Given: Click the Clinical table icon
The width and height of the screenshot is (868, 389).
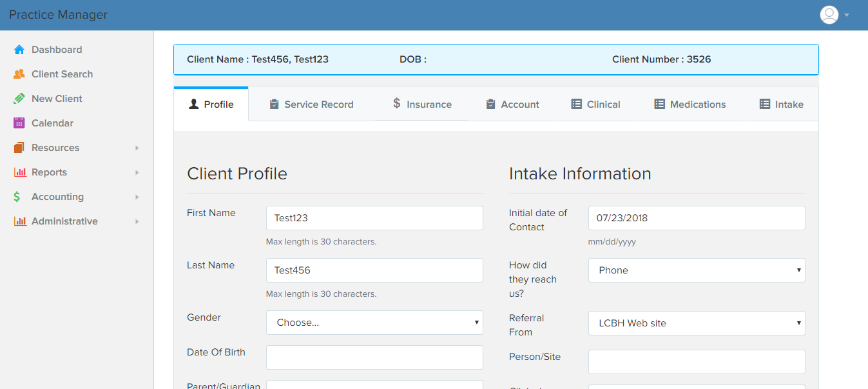Looking at the screenshot, I should pyautogui.click(x=576, y=104).
